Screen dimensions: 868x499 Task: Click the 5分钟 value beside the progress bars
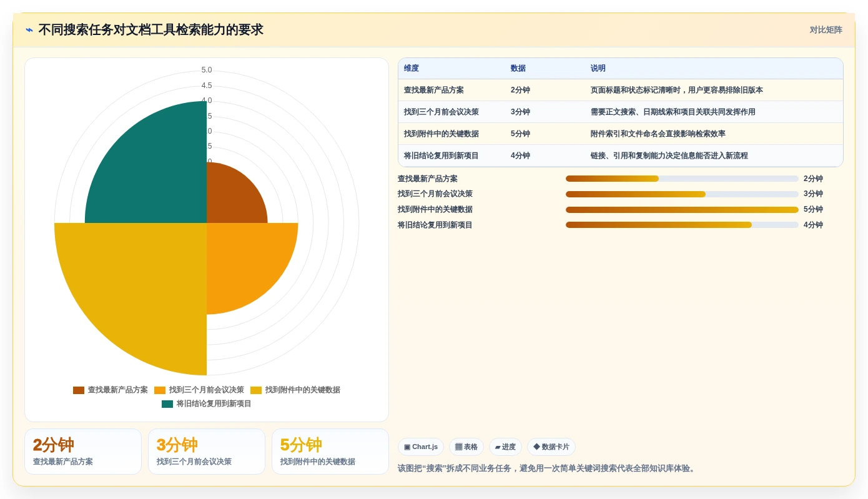point(813,210)
